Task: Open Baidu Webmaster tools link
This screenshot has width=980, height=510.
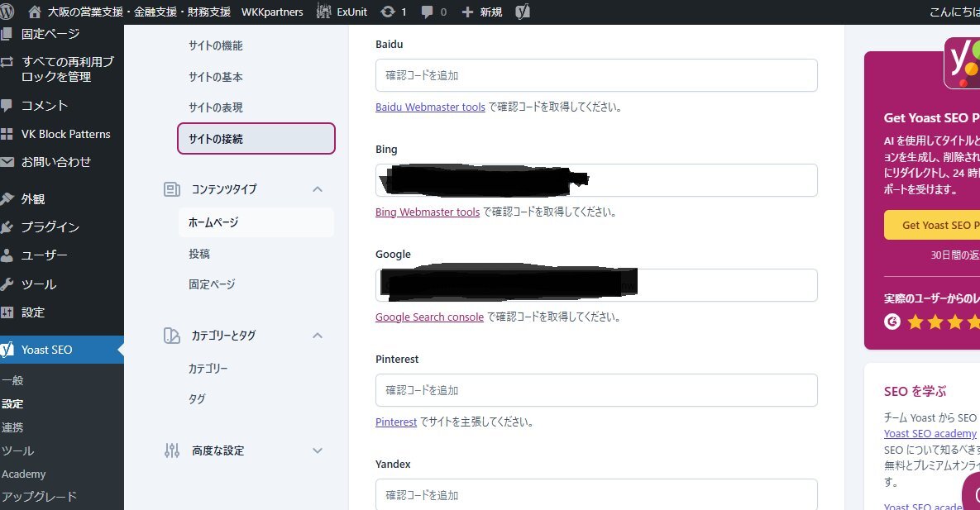Action: [430, 107]
